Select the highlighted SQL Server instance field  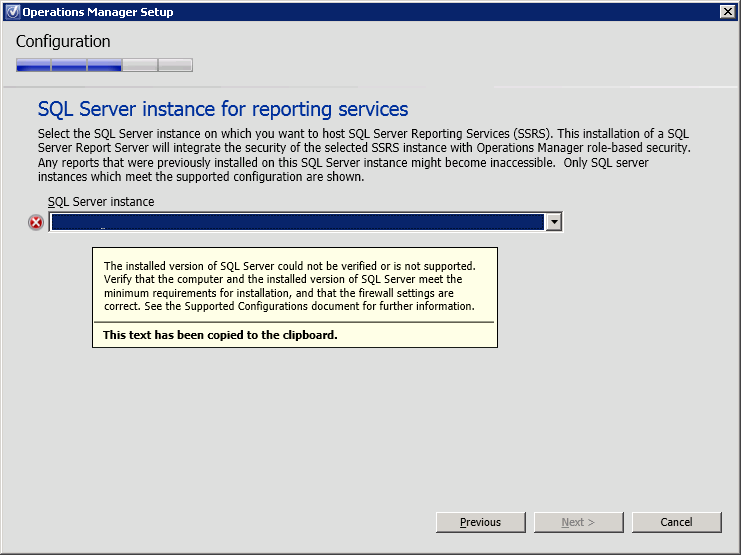click(x=297, y=222)
